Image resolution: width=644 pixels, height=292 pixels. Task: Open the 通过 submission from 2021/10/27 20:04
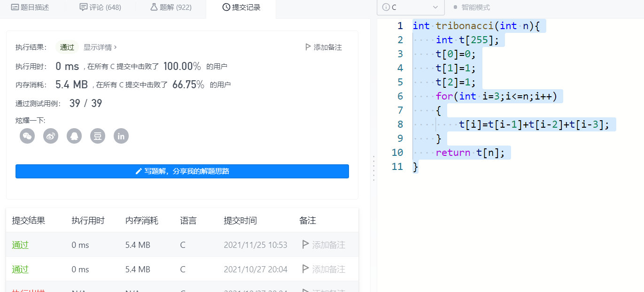[20, 269]
